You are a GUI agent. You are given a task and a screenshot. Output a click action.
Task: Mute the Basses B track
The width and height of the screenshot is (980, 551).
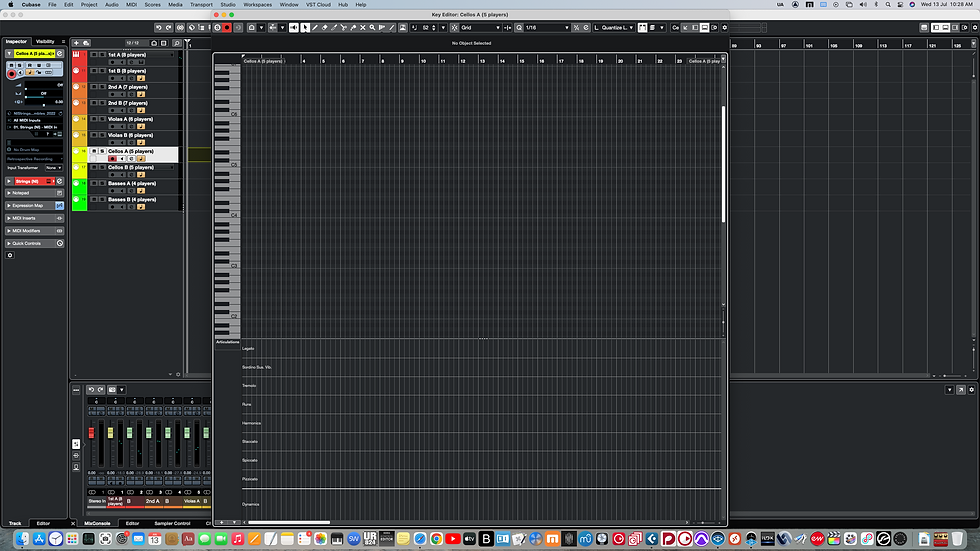click(94, 199)
